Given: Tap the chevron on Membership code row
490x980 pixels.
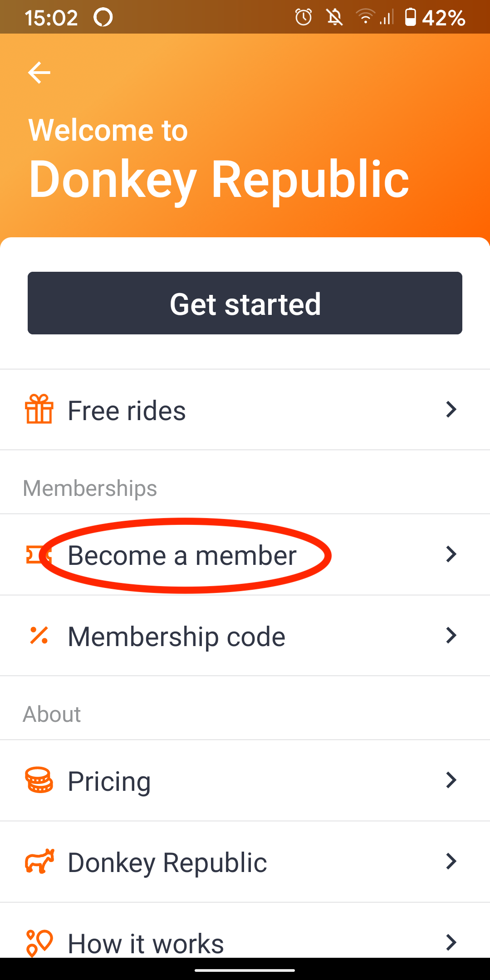Looking at the screenshot, I should pos(451,635).
